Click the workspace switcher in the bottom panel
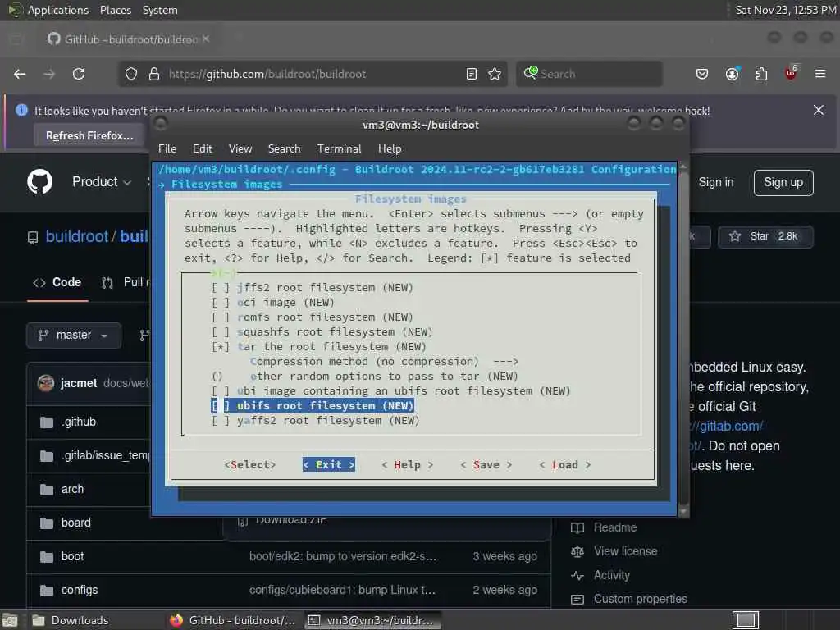840x630 pixels. (x=745, y=620)
